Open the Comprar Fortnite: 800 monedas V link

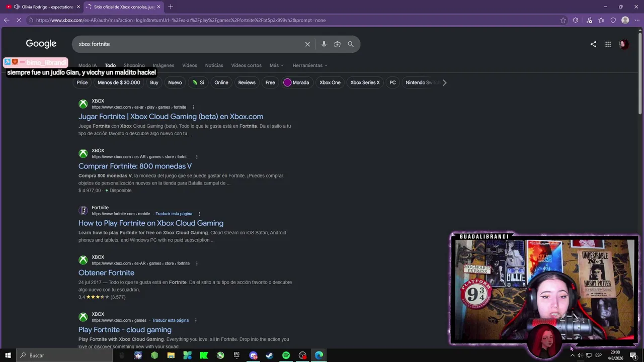135,166
